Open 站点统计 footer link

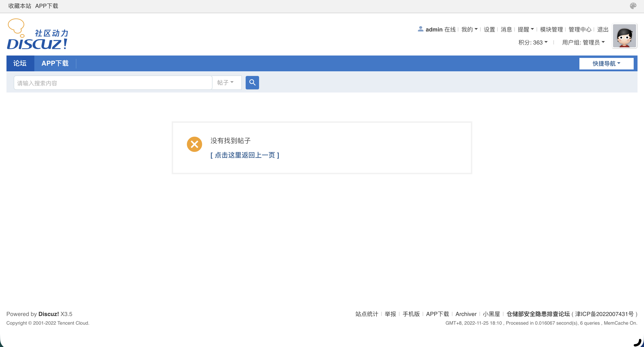point(366,314)
